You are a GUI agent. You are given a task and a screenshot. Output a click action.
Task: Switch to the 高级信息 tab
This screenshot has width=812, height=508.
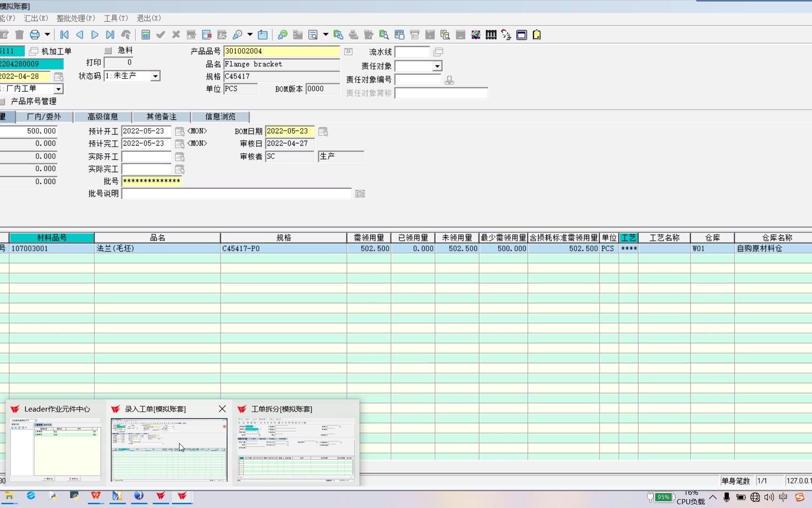pos(103,117)
